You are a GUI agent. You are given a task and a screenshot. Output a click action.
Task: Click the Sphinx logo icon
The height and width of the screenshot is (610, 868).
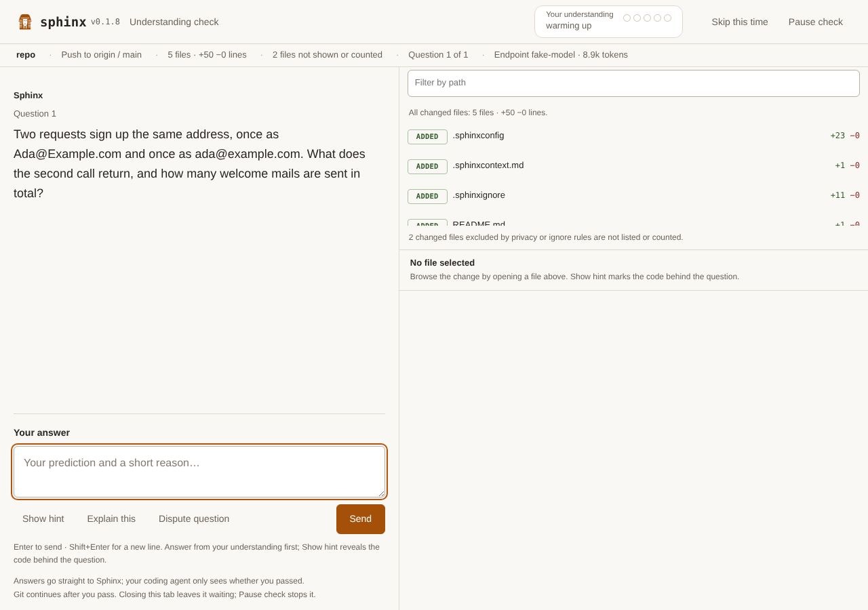(25, 22)
